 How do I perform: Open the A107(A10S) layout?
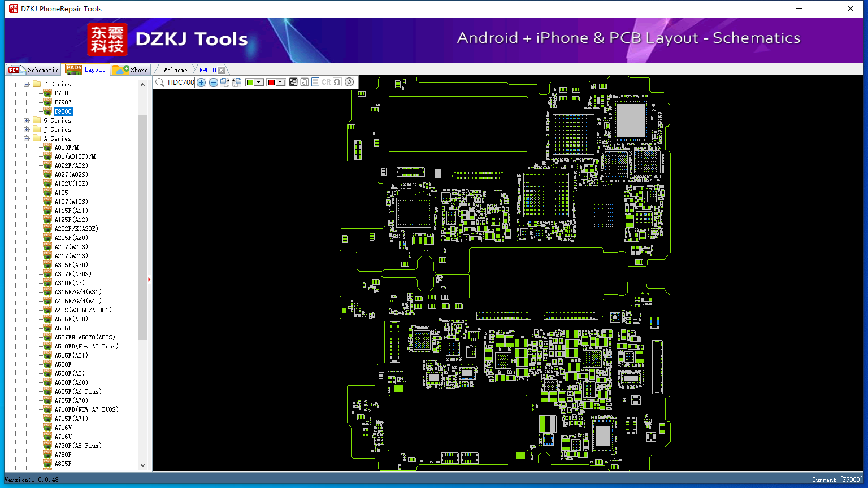(71, 202)
